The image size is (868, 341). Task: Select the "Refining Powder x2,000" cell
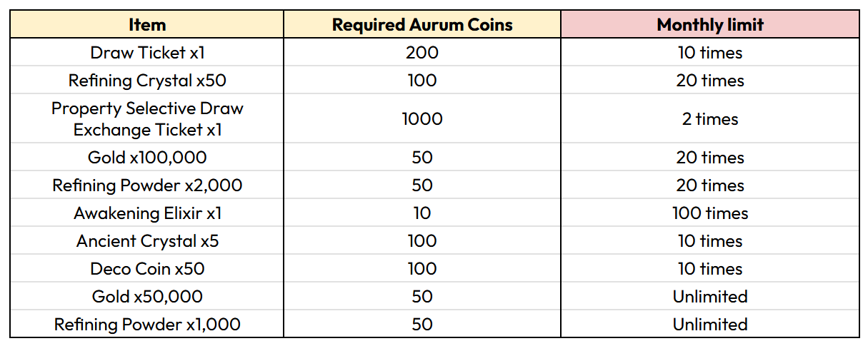click(147, 185)
